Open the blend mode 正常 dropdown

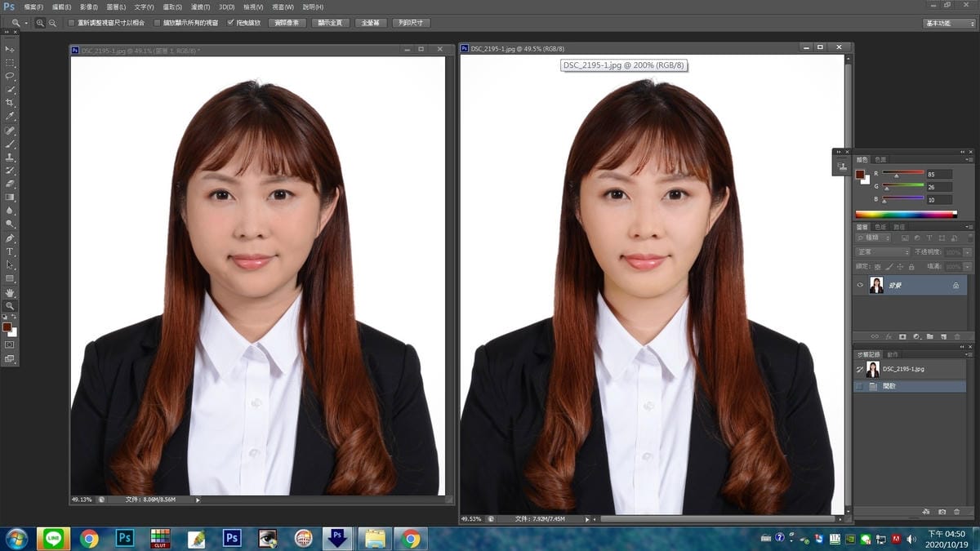[x=882, y=252]
